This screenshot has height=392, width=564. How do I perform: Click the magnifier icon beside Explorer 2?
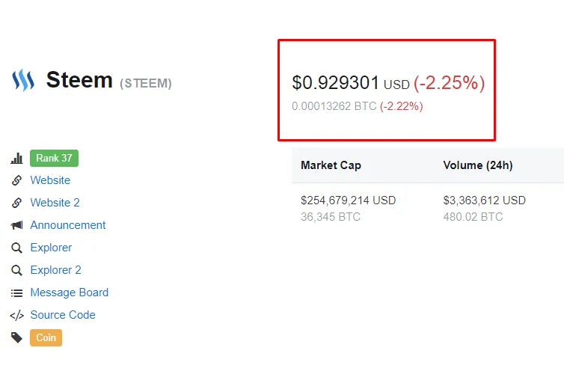[16, 270]
